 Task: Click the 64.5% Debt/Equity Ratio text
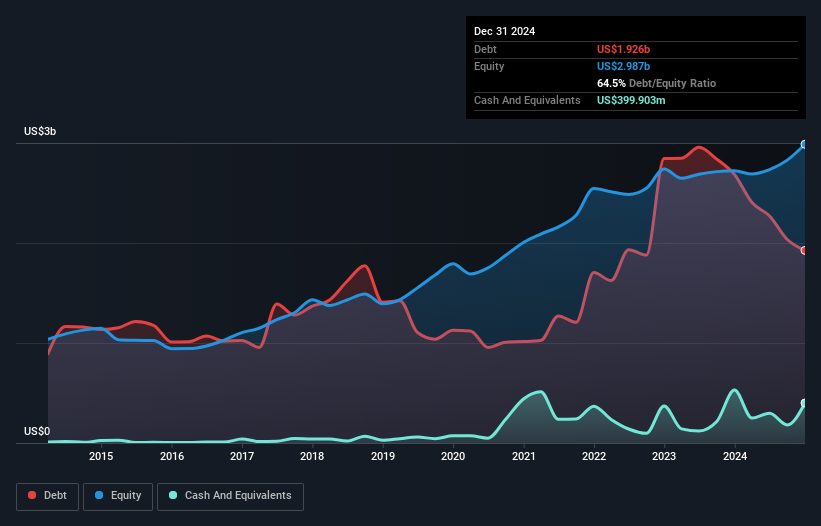pos(656,83)
